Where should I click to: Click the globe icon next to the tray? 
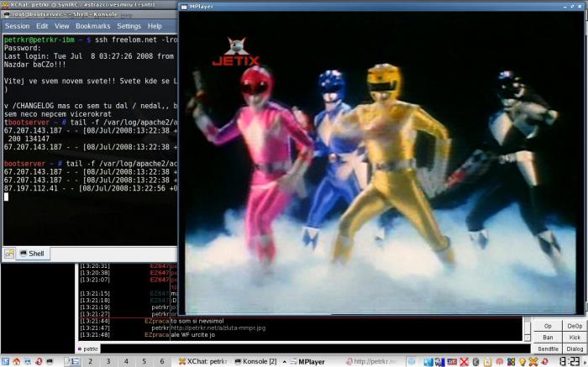tap(412, 361)
